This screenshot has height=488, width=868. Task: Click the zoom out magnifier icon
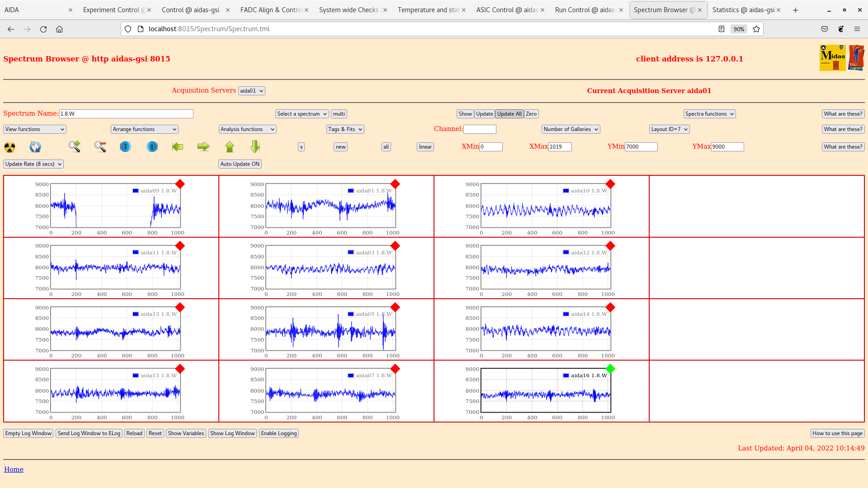click(100, 146)
